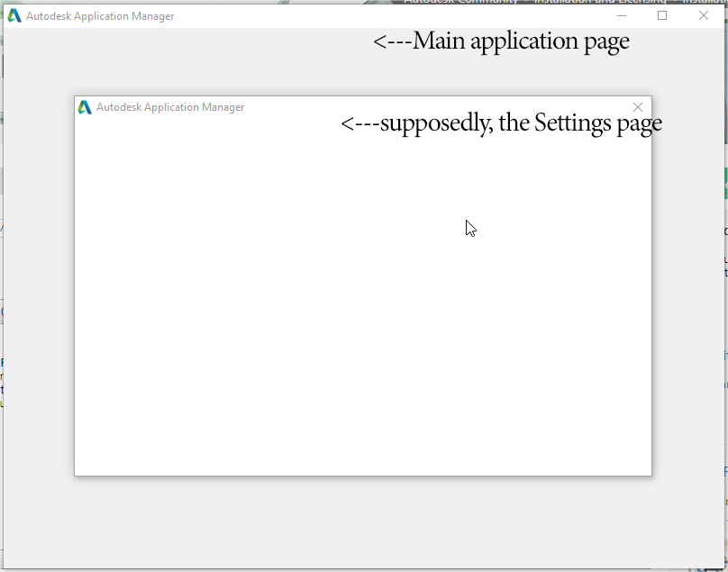Click inside the main window gray background
Viewport: 728px width, 572px height.
tap(360, 522)
